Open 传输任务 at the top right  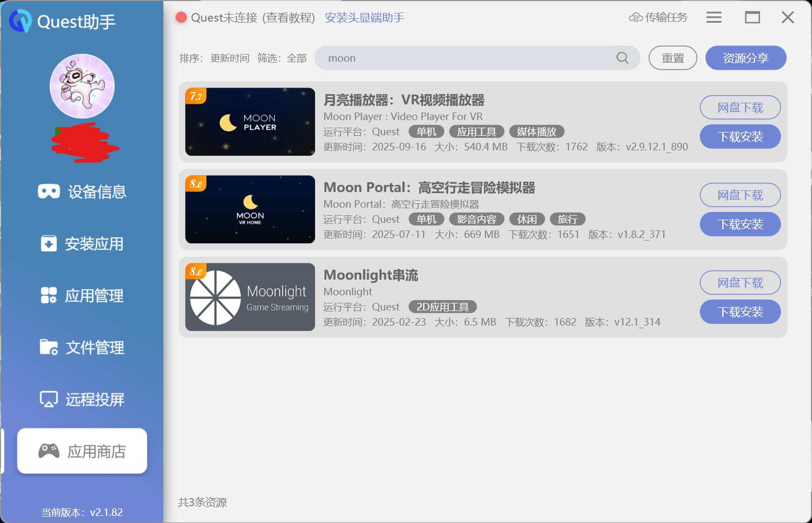(x=658, y=17)
